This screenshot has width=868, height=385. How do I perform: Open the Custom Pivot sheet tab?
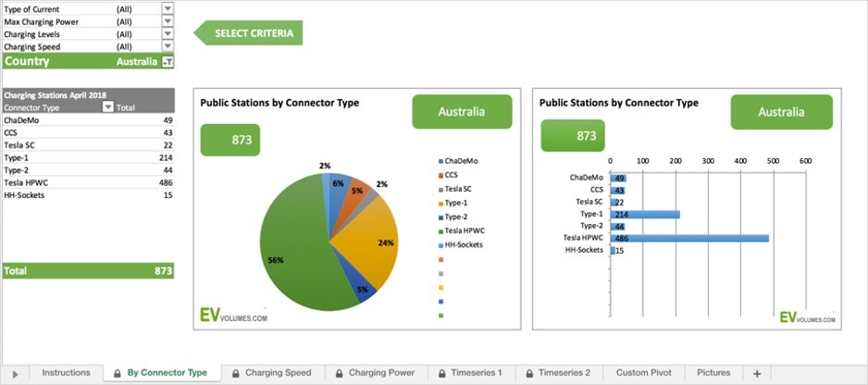pos(643,373)
